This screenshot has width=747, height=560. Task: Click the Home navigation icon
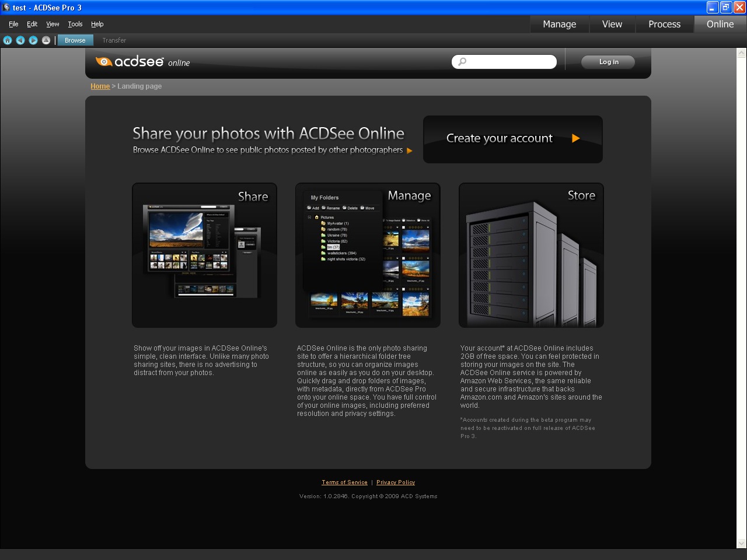coord(8,40)
